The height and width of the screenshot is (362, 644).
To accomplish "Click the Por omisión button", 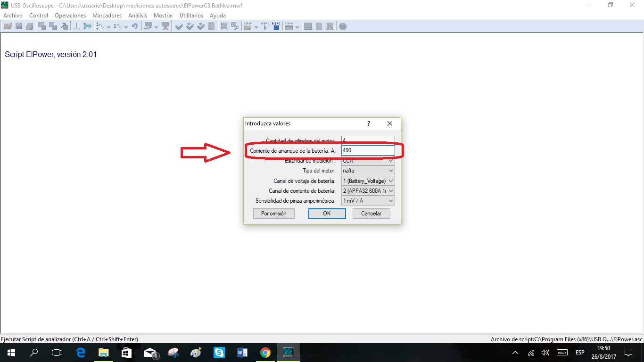I will 273,214.
